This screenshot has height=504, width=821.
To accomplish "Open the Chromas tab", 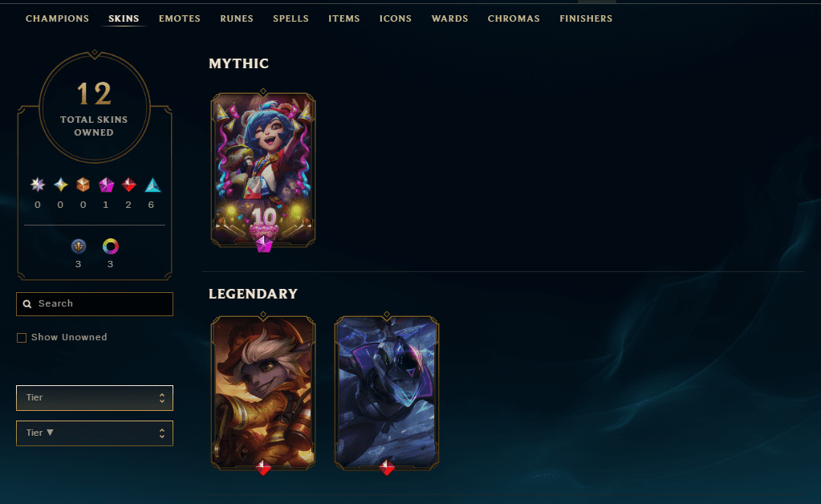I will coord(514,18).
